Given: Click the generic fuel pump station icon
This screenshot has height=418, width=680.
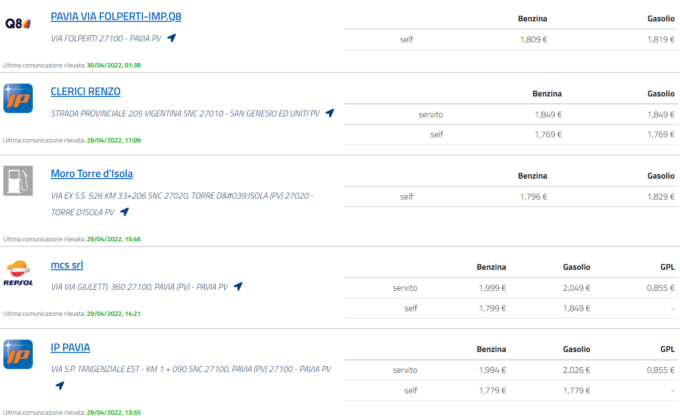Looking at the screenshot, I should click(x=18, y=181).
